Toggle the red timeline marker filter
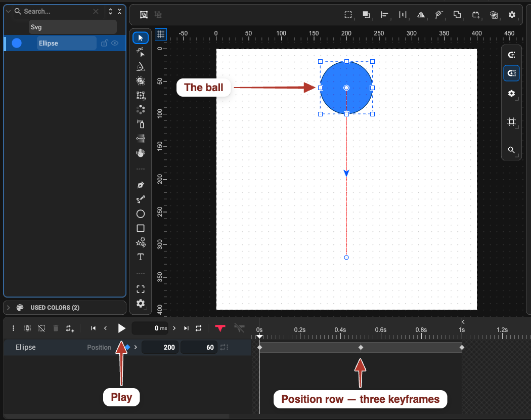 click(x=220, y=328)
